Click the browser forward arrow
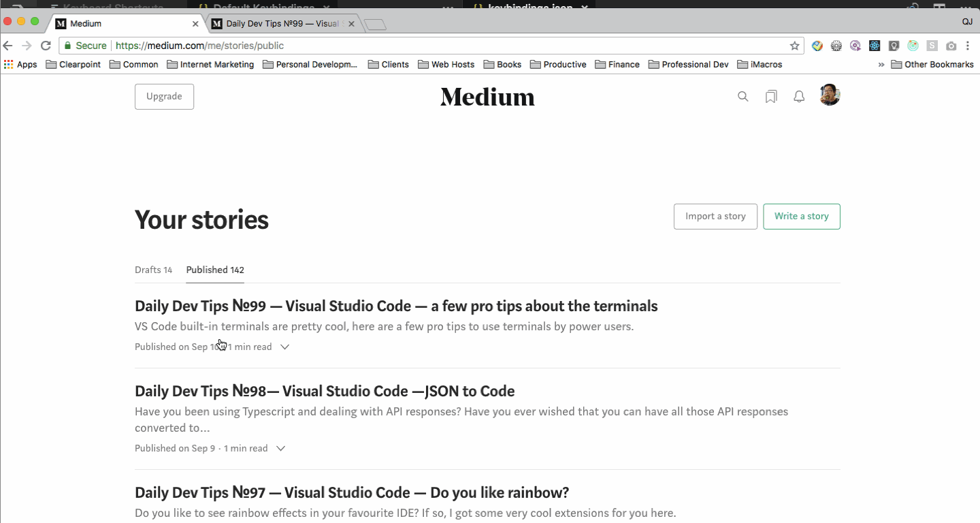 point(27,46)
